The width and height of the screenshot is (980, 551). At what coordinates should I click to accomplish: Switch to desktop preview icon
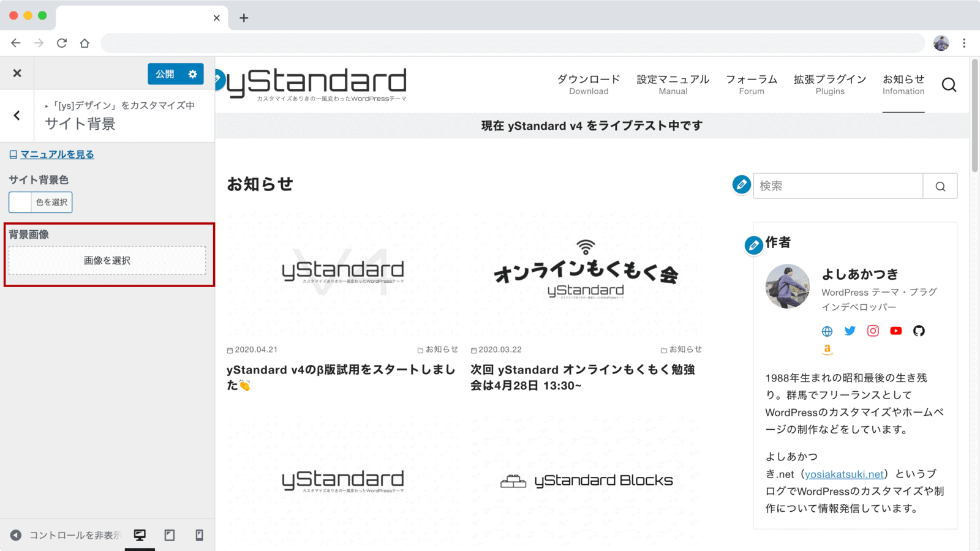tap(140, 535)
